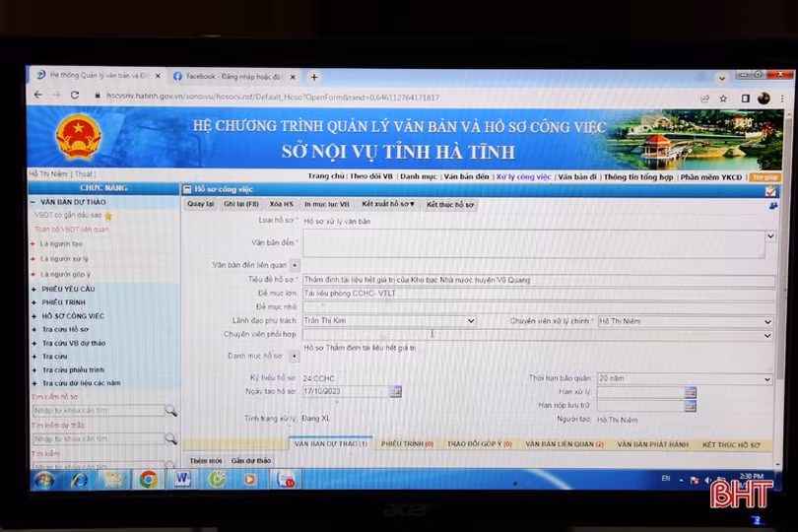Launch Internet Explorer from taskbar
This screenshot has width=798, height=532.
click(x=79, y=480)
